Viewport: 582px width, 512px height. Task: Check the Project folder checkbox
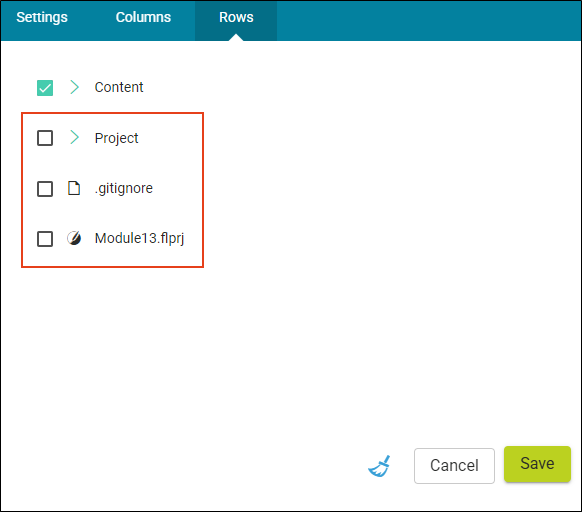coord(45,138)
